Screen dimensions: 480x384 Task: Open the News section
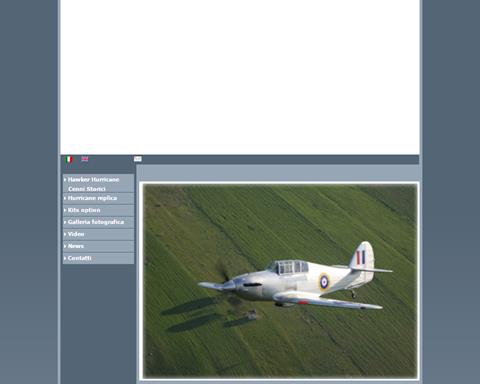[98, 246]
